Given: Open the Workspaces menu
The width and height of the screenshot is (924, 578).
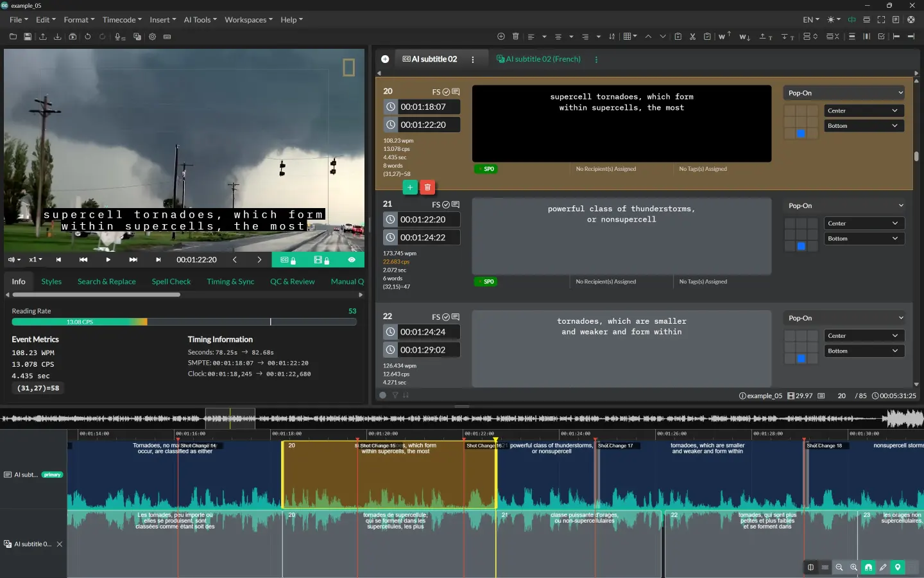Looking at the screenshot, I should [x=248, y=20].
